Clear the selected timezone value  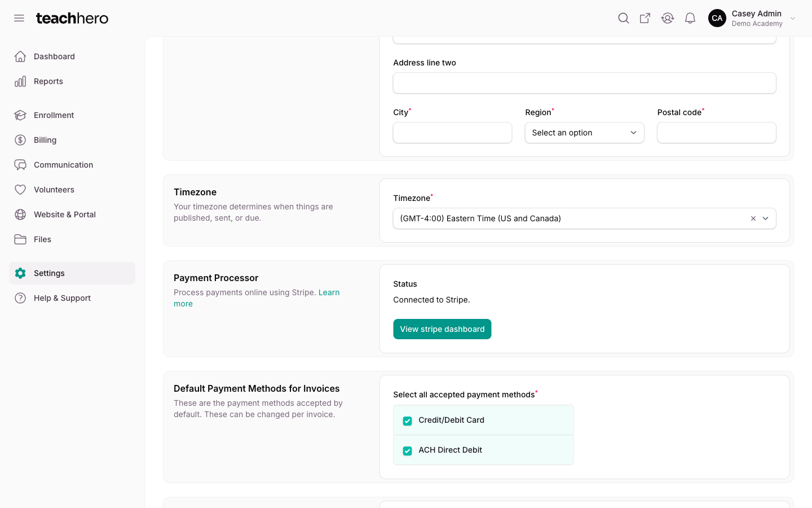(x=753, y=218)
